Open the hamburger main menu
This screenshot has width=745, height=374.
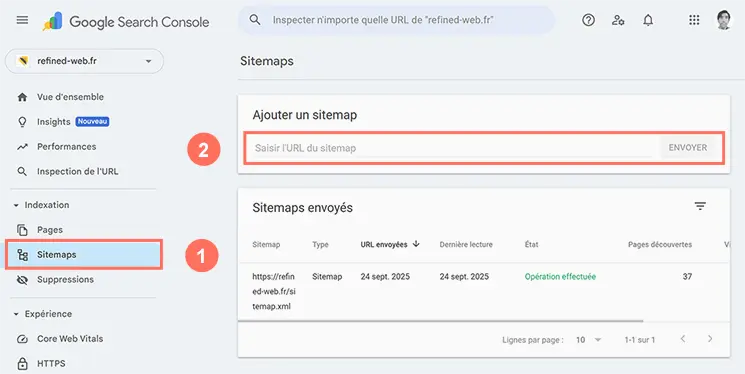[22, 20]
